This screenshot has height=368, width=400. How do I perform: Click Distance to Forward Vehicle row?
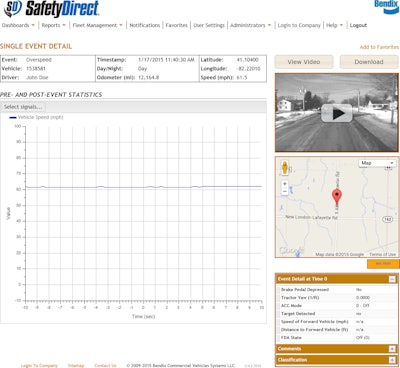pyautogui.click(x=337, y=330)
